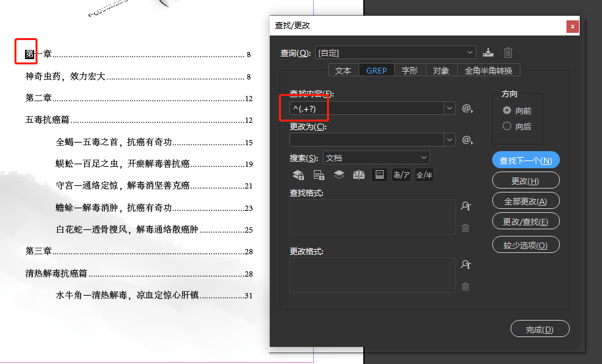The height and width of the screenshot is (364, 602).
Task: Switch to the 字形 tab
Action: pyautogui.click(x=410, y=70)
